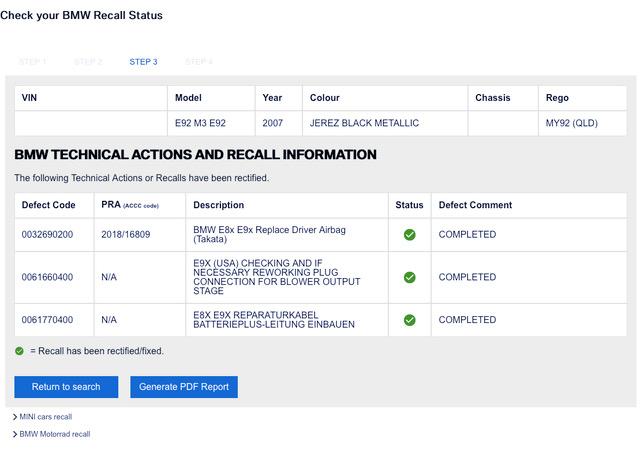The image size is (640, 454).
Task: Go to the STEP 4 tab
Action: pos(199,62)
